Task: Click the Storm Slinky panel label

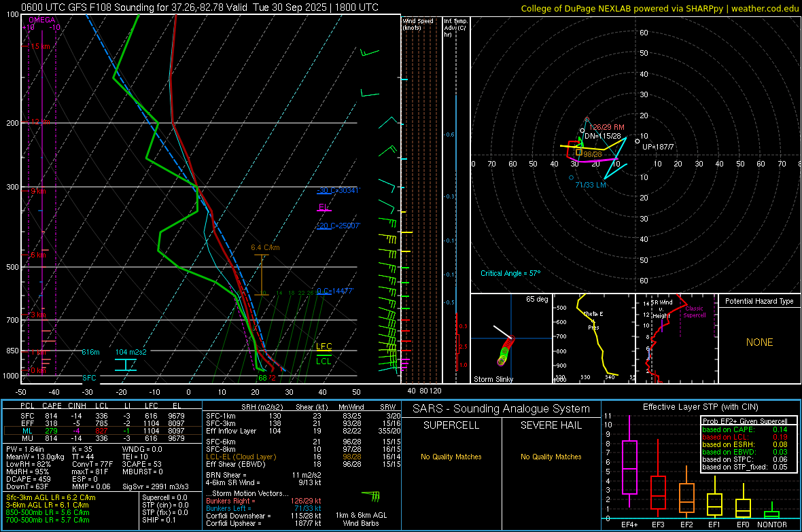Action: [x=493, y=379]
